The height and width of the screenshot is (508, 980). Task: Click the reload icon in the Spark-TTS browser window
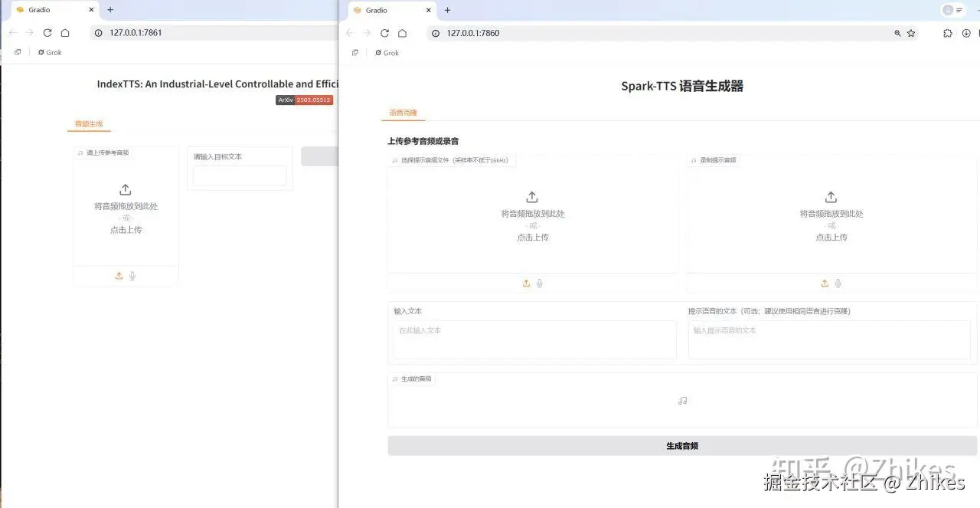[384, 33]
